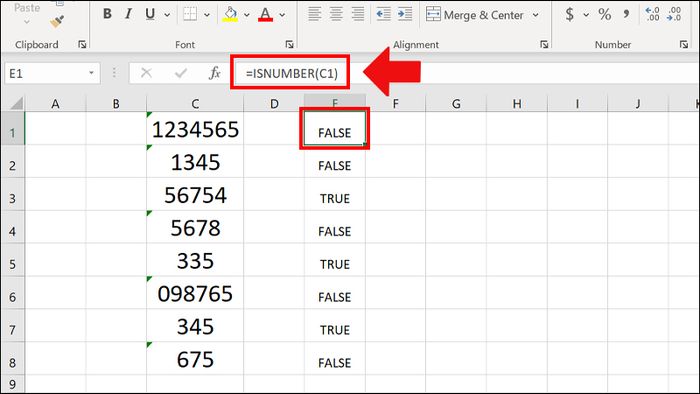Image resolution: width=700 pixels, height=394 pixels.
Task: Expand the Name Box dropdown for E1
Action: click(91, 73)
